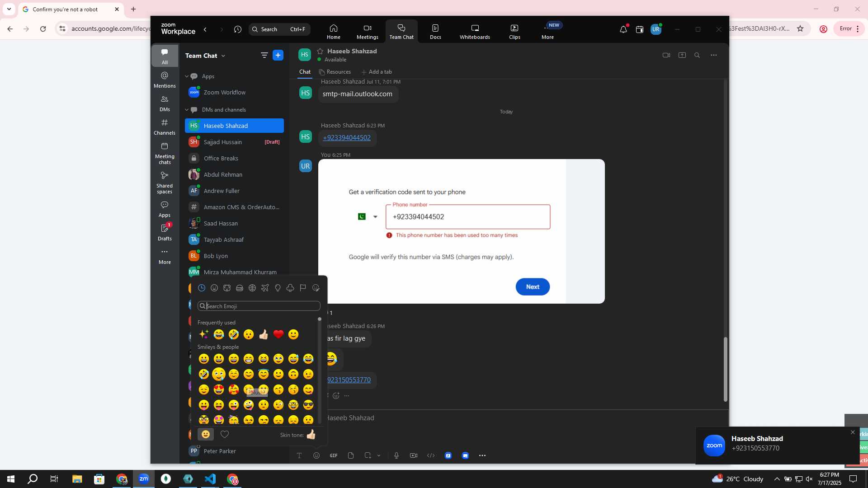
Task: Click the chat message scrollbar
Action: (x=725, y=369)
